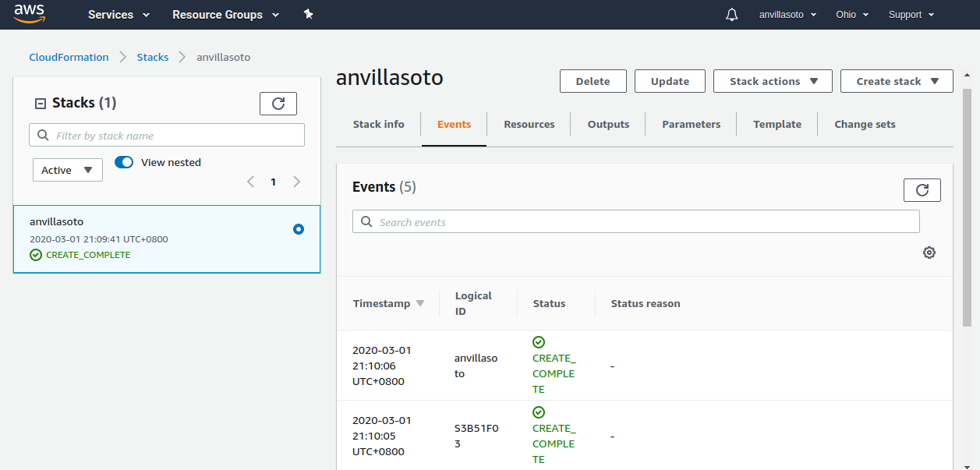Refresh the Events list

coord(922,190)
